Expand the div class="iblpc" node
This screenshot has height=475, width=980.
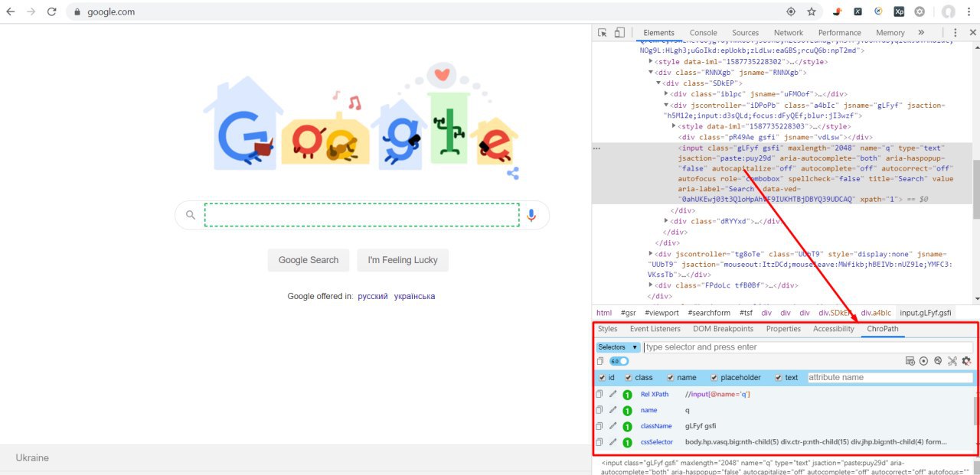pos(666,94)
